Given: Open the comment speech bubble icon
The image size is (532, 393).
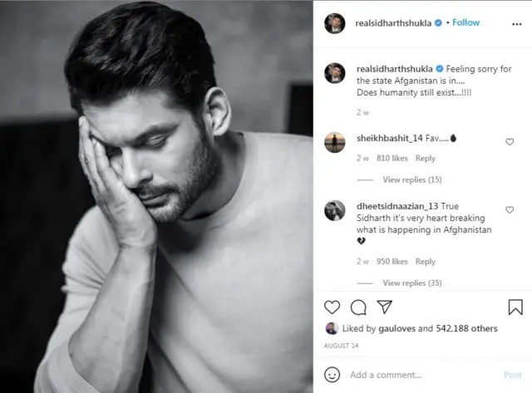Looking at the screenshot, I should [x=358, y=307].
